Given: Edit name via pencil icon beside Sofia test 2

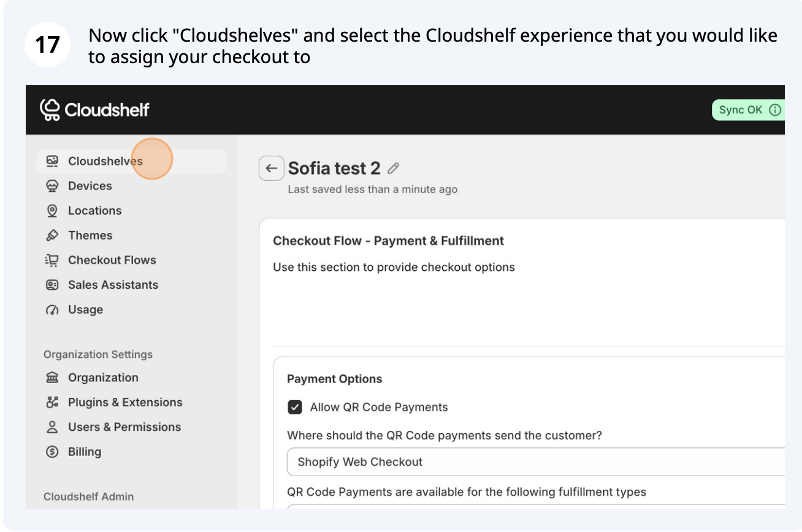Looking at the screenshot, I should [x=394, y=168].
